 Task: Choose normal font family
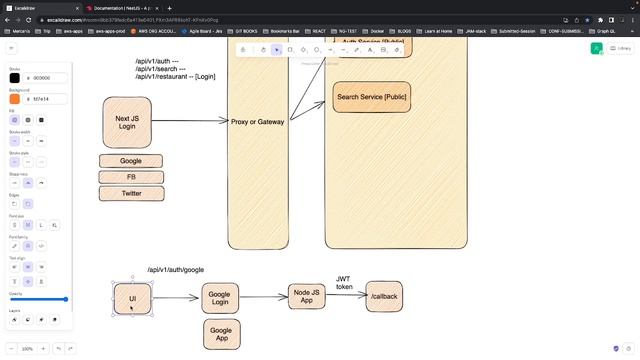[x=28, y=246]
